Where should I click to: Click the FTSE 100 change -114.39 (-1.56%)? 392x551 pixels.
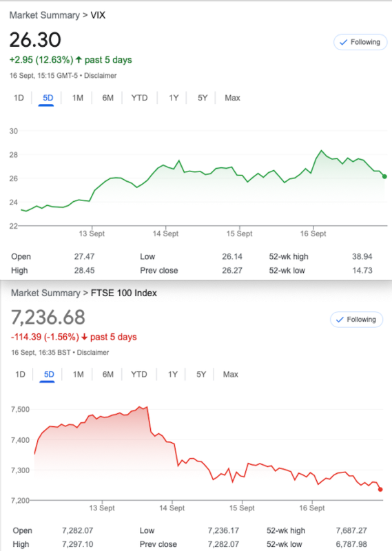tap(45, 337)
